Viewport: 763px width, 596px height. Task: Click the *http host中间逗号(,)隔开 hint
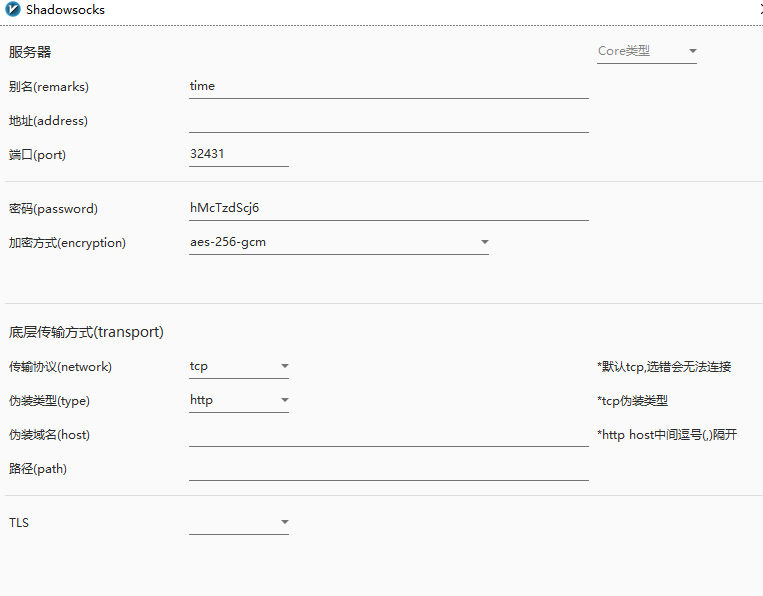(667, 434)
